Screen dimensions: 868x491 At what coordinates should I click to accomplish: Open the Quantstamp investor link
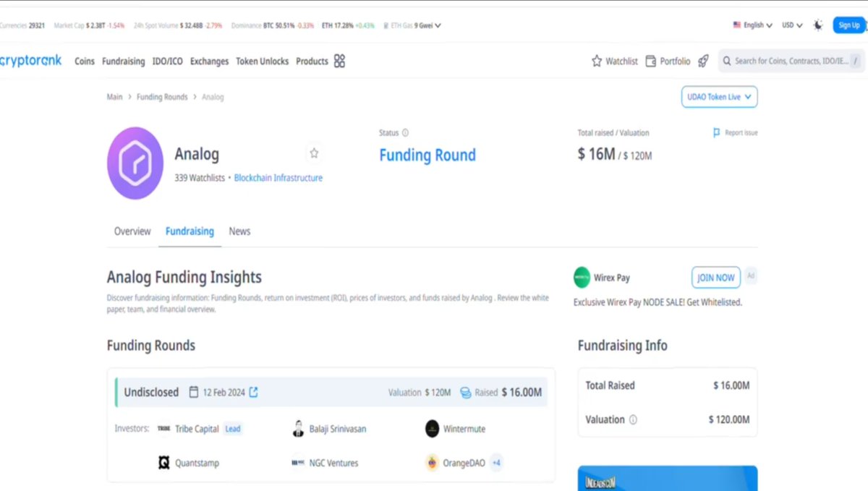197,463
